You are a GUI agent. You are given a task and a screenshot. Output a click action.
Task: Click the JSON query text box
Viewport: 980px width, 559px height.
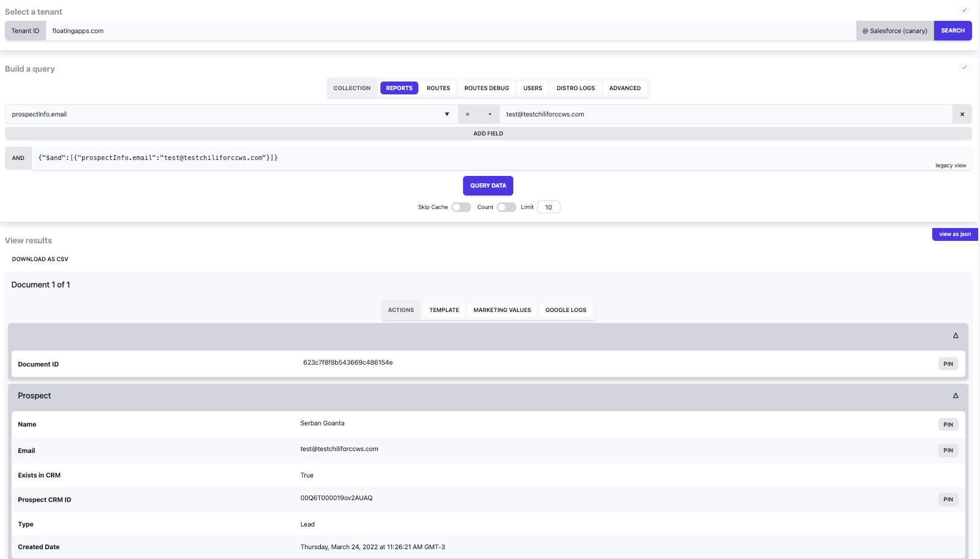coord(502,158)
